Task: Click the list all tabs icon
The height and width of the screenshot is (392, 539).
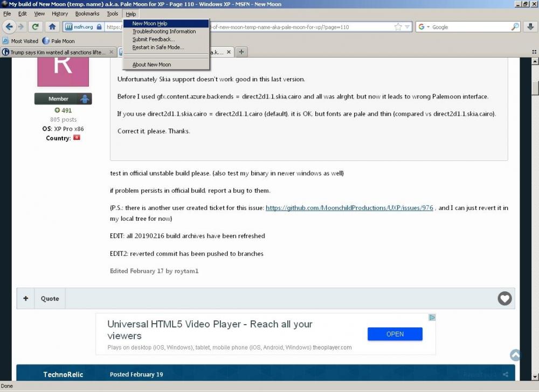Action: (x=534, y=52)
